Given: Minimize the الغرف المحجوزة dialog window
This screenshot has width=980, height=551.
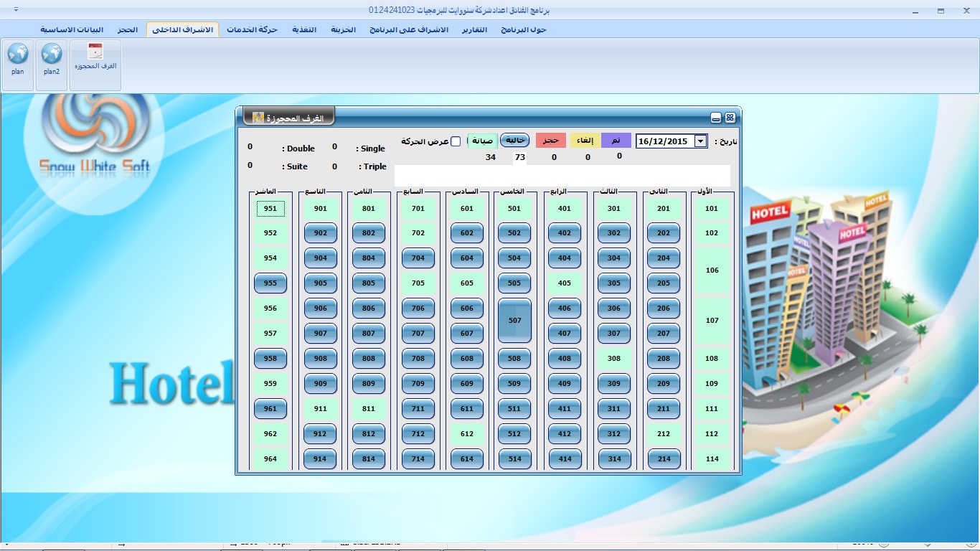Looking at the screenshot, I should (x=716, y=118).
